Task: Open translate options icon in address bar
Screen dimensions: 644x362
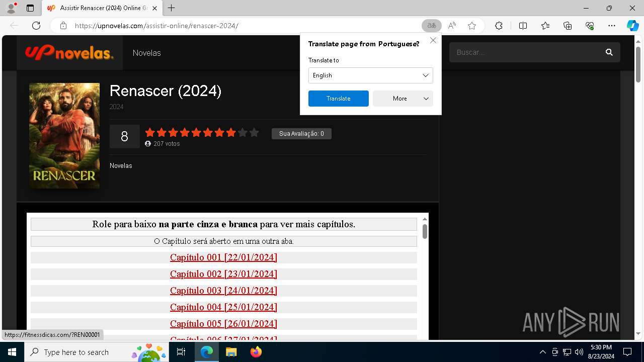Action: pos(431,26)
